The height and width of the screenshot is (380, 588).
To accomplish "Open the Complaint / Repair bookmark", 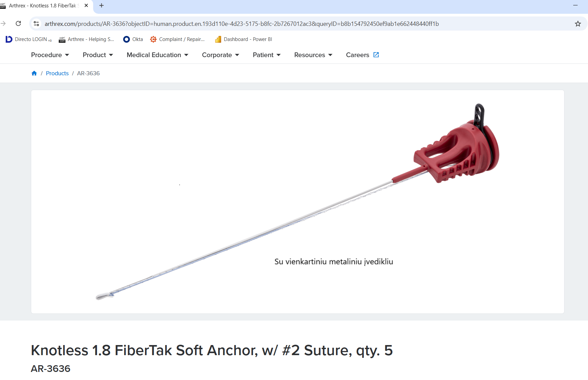I will coord(178,39).
